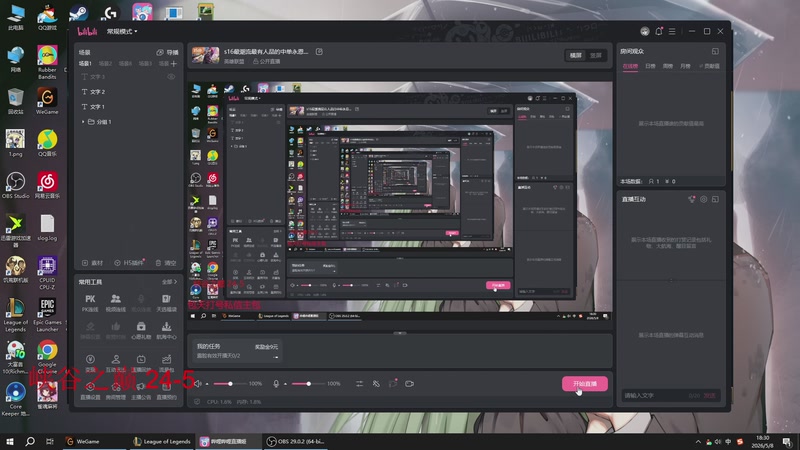Mute the microphone icon

[276, 384]
